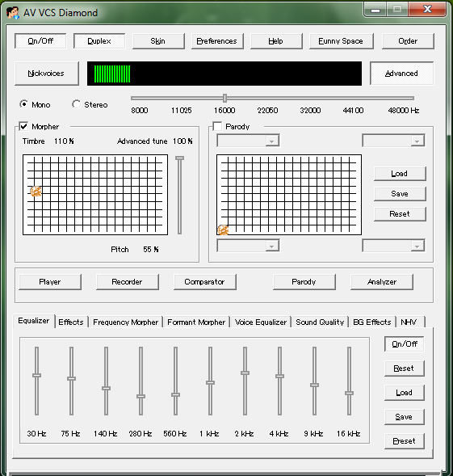453x476 pixels.
Task: Click the 22050 sample rate label
Action: click(267, 111)
